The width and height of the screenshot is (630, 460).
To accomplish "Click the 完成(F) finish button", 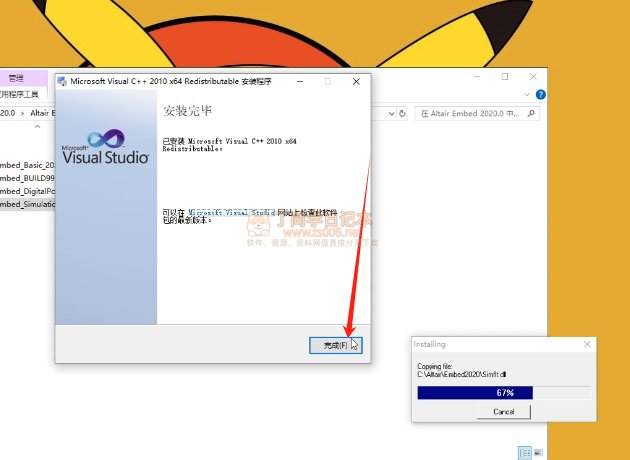I will 335,346.
